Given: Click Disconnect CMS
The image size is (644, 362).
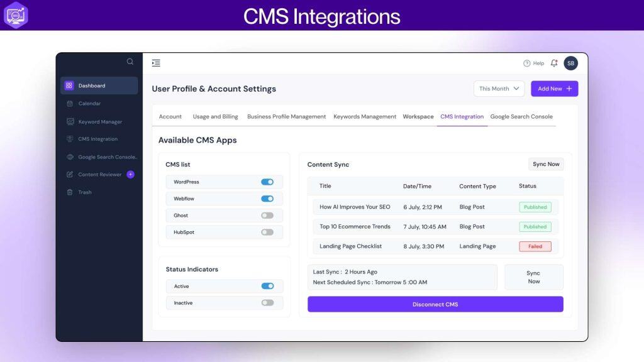Looking at the screenshot, I should (x=435, y=304).
